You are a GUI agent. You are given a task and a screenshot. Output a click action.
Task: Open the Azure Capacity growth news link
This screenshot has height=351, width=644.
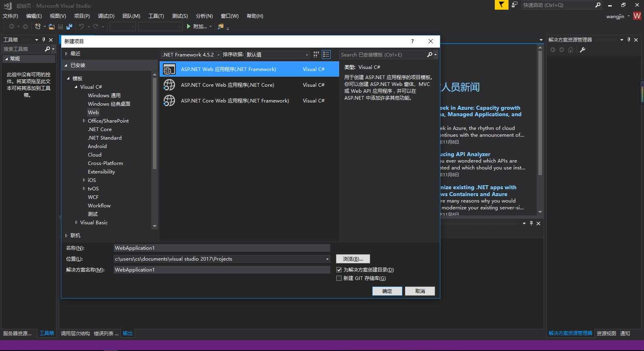(x=480, y=111)
